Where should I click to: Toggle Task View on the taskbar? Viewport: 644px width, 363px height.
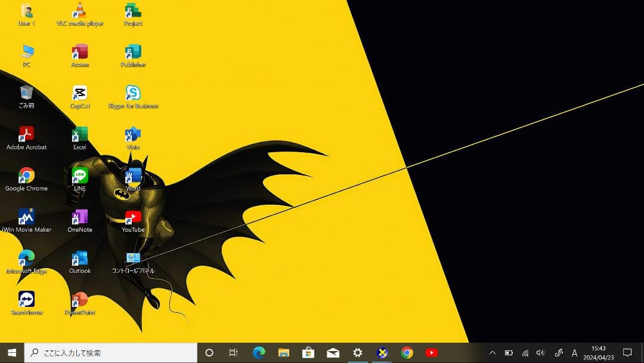coord(233,352)
